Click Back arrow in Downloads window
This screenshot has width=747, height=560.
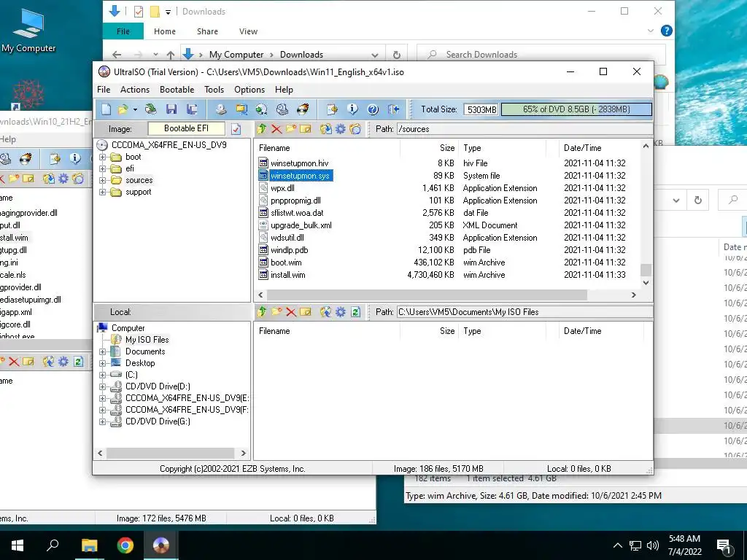(117, 55)
